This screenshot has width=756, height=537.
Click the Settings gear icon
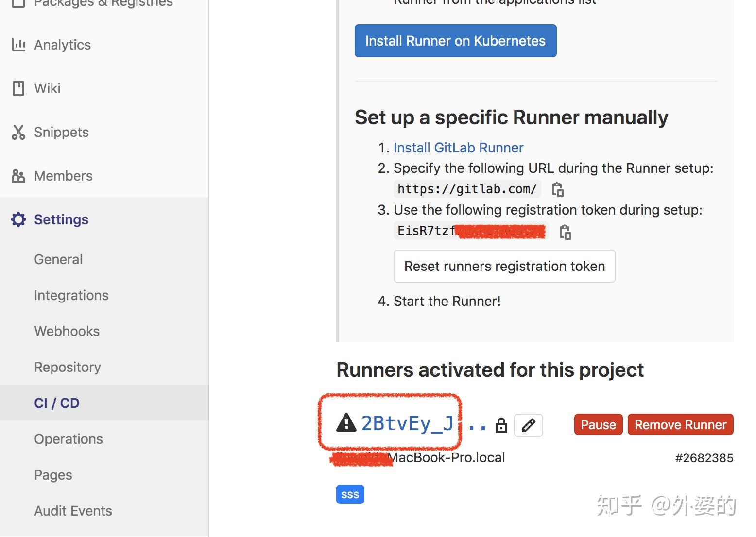tap(18, 219)
